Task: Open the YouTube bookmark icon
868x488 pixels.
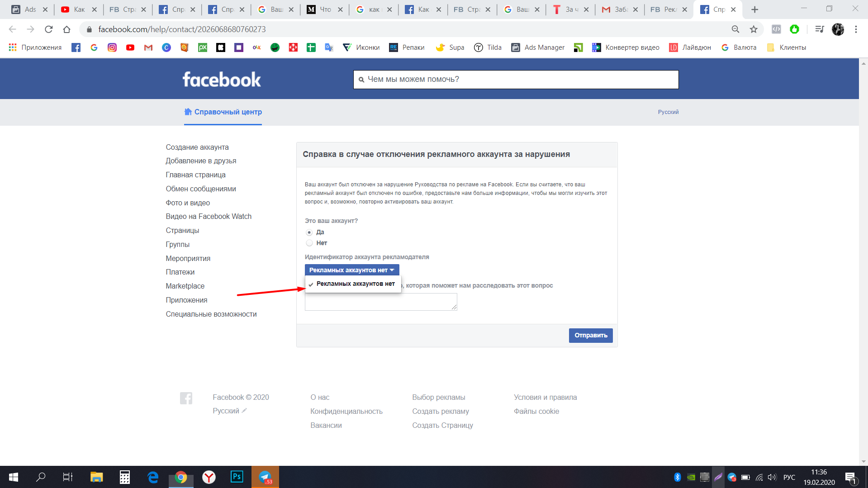Action: (130, 47)
